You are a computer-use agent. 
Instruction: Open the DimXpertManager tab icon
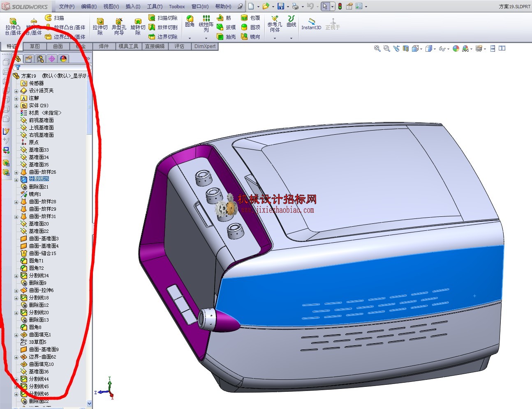(52, 59)
